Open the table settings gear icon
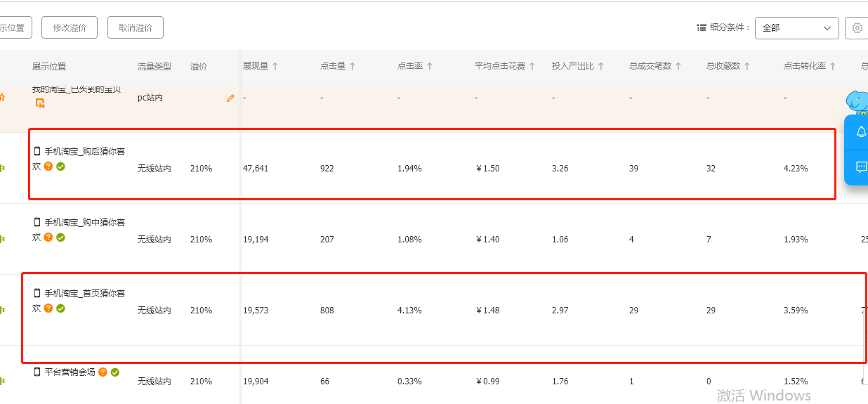The image size is (868, 404). (857, 27)
